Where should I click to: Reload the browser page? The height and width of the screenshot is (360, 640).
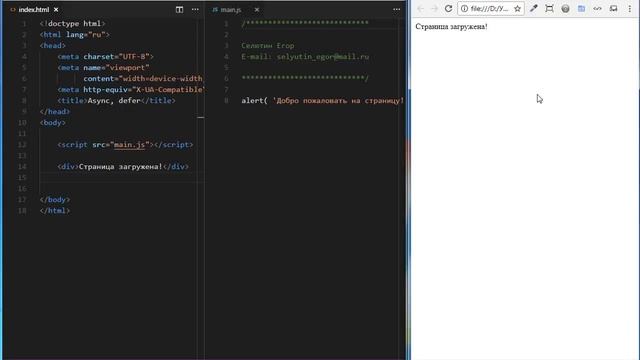[448, 9]
